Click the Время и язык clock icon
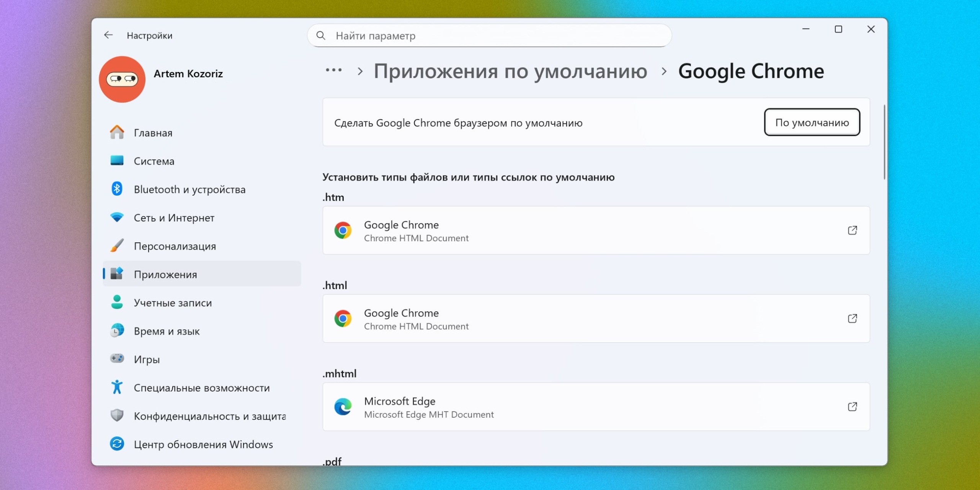The height and width of the screenshot is (490, 980). pyautogui.click(x=117, y=330)
